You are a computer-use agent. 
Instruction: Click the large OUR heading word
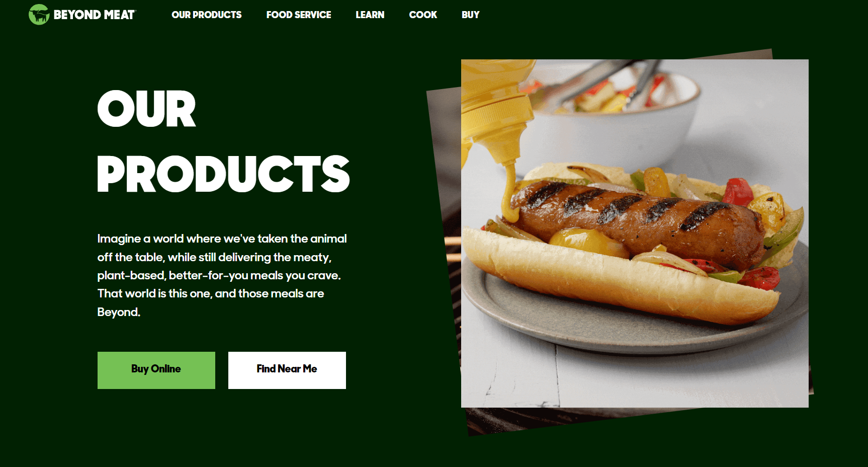[x=146, y=109]
